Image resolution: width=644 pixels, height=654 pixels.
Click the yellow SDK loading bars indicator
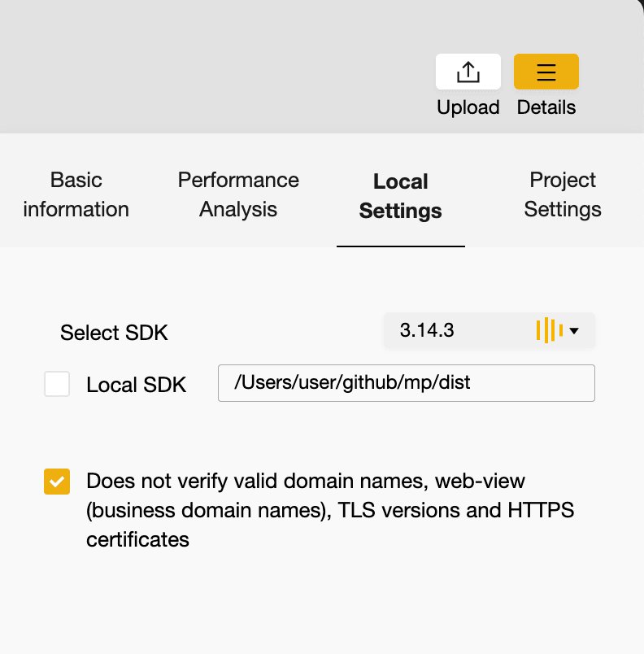click(550, 330)
